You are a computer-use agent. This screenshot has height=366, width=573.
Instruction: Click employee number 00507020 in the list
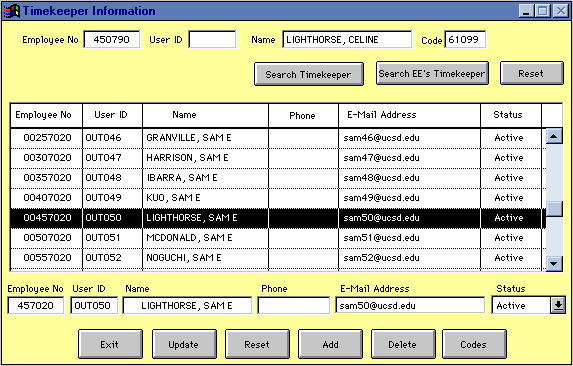47,238
